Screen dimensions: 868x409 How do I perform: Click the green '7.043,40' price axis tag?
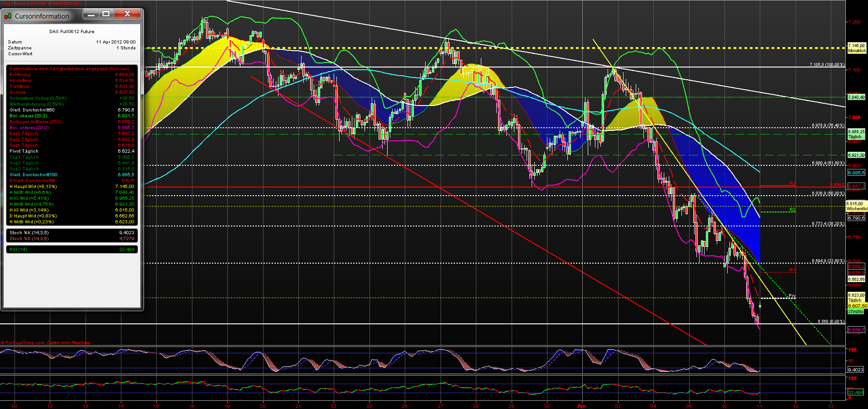coord(856,97)
